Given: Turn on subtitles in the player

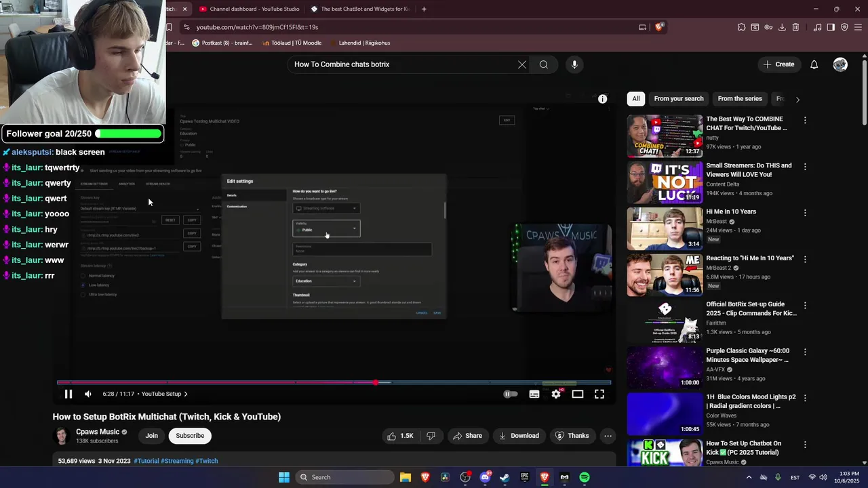Looking at the screenshot, I should 534,394.
